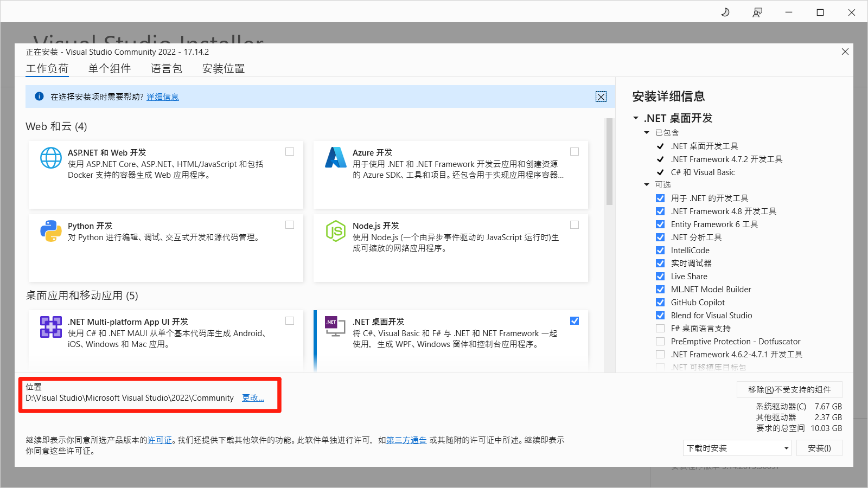
Task: Click the Web 和云 (4) section heading
Action: pos(56,126)
